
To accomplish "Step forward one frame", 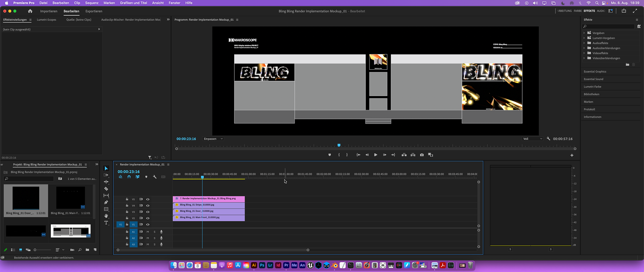I will pos(384,155).
